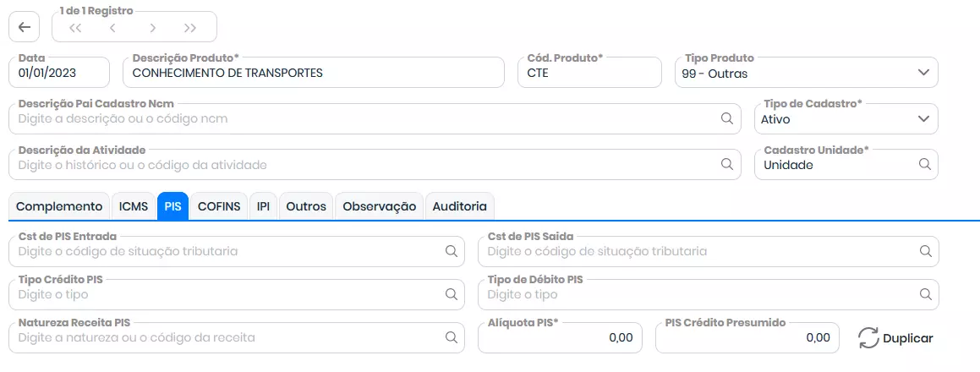Focus the Tipo de Débito PIS input
980x372 pixels.
tap(708, 294)
